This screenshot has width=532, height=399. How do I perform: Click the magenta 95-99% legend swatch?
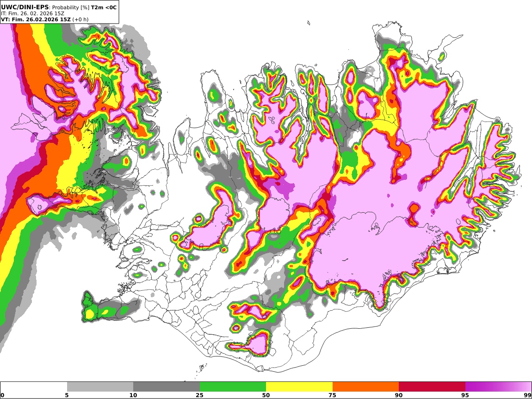point(498,387)
